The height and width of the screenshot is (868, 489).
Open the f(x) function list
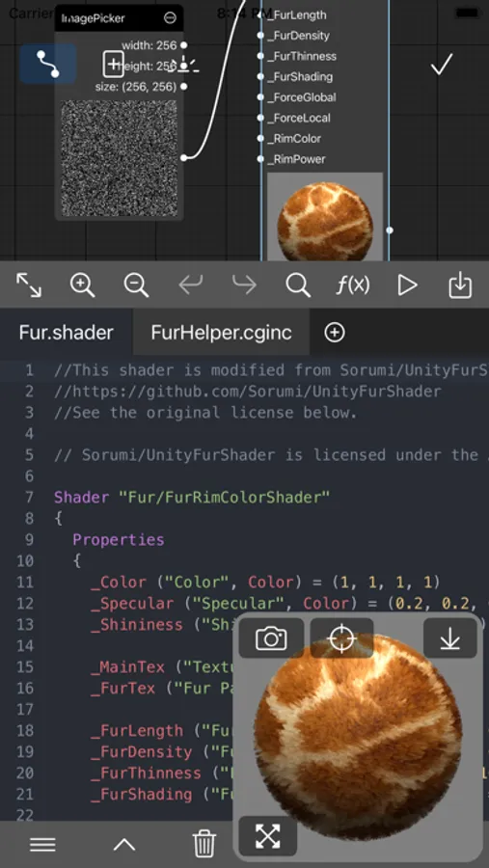click(353, 285)
